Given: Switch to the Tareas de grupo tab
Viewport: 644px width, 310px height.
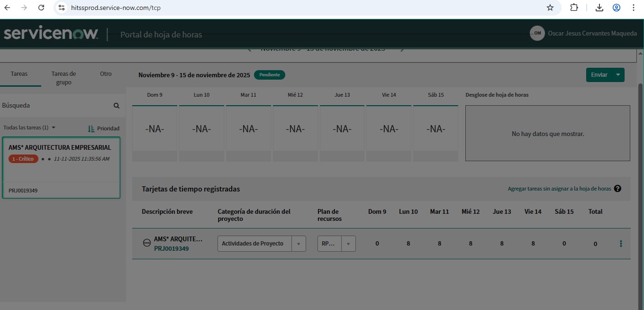Looking at the screenshot, I should tap(64, 78).
